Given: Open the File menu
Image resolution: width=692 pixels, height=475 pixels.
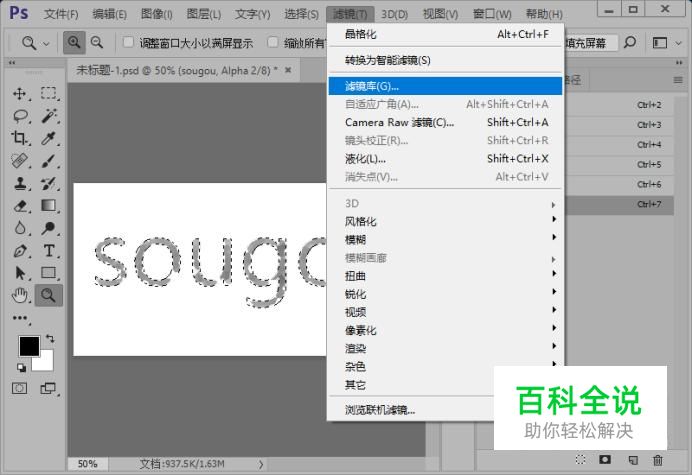Looking at the screenshot, I should click(x=61, y=14).
